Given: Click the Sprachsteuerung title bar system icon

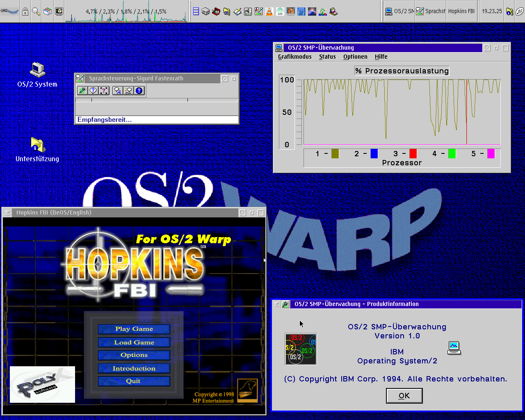Looking at the screenshot, I should (x=80, y=78).
